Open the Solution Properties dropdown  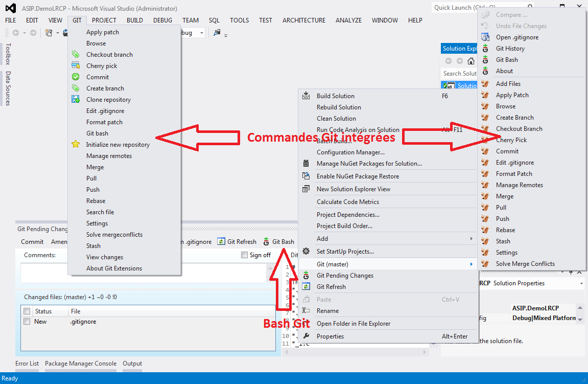pyautogui.click(x=581, y=283)
